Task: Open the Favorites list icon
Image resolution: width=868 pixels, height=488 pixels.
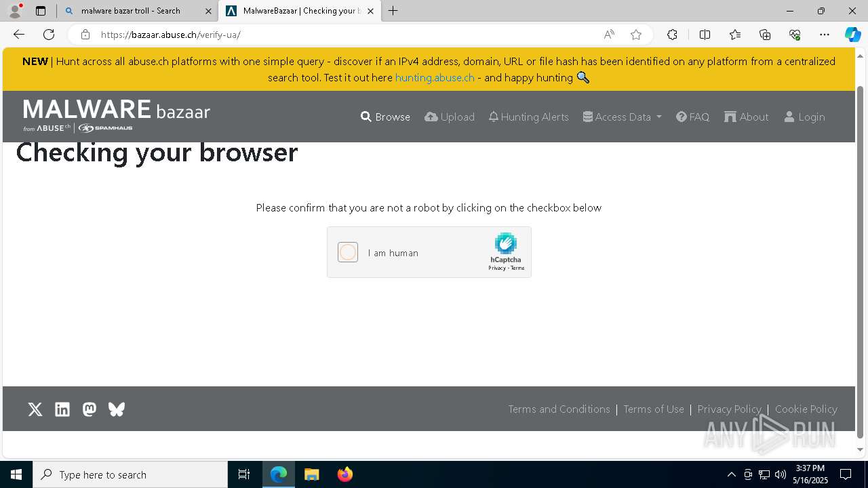Action: pyautogui.click(x=735, y=35)
